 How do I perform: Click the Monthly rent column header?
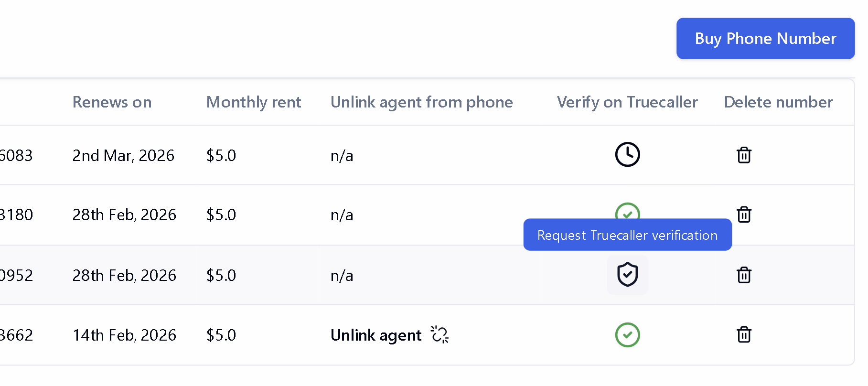pos(254,102)
